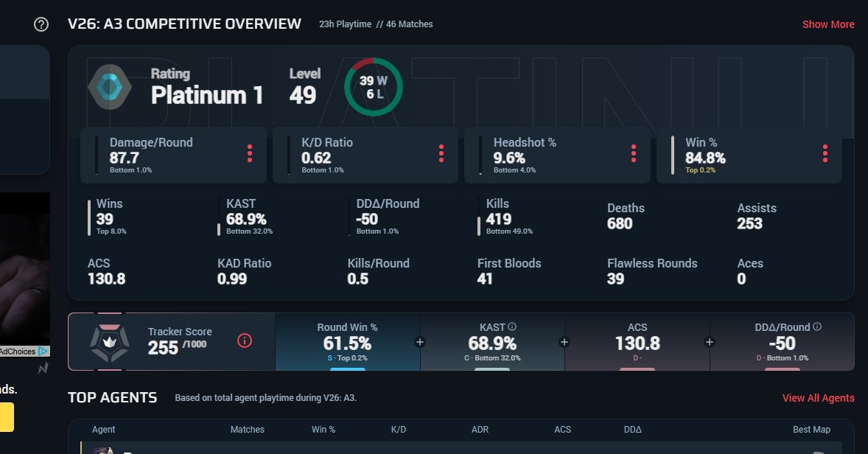Click the Level 49 value

click(303, 95)
